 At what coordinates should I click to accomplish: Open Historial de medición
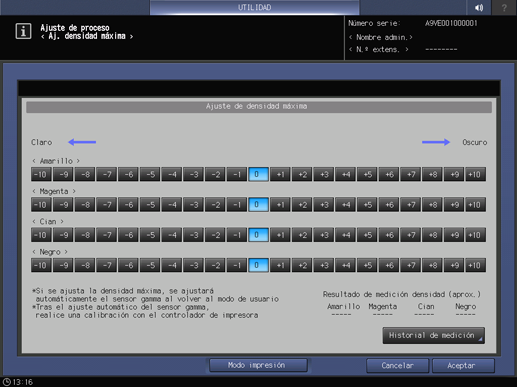point(434,335)
